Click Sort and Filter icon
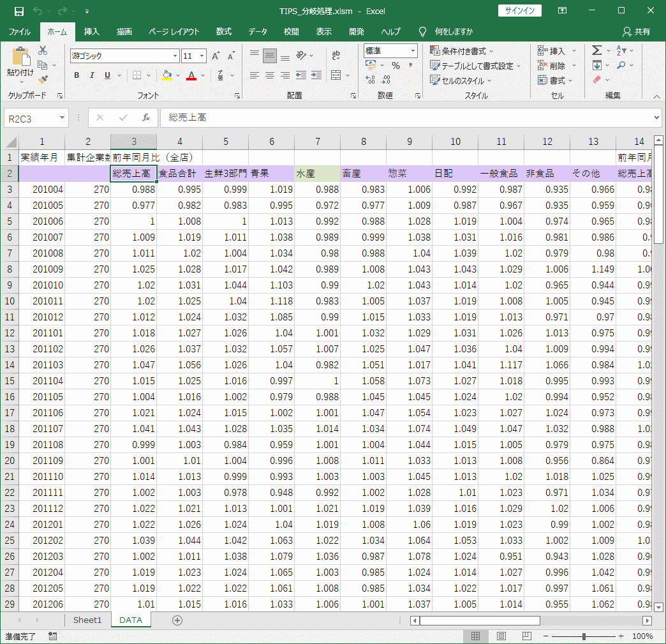This screenshot has width=666, height=644. [621, 50]
